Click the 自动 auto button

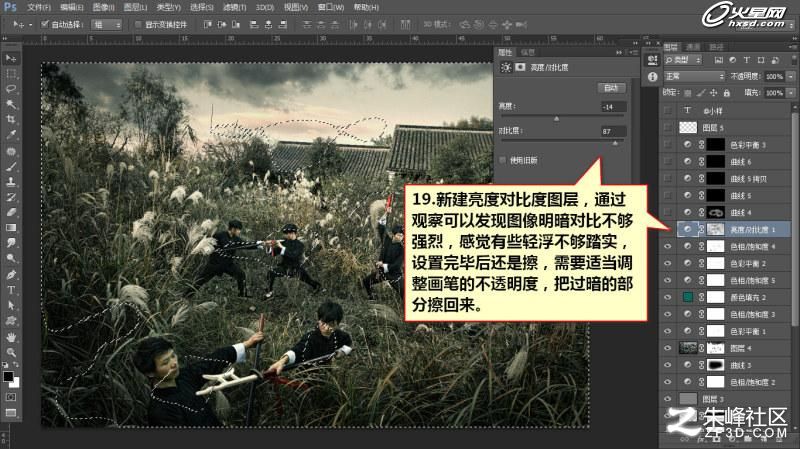[x=611, y=88]
